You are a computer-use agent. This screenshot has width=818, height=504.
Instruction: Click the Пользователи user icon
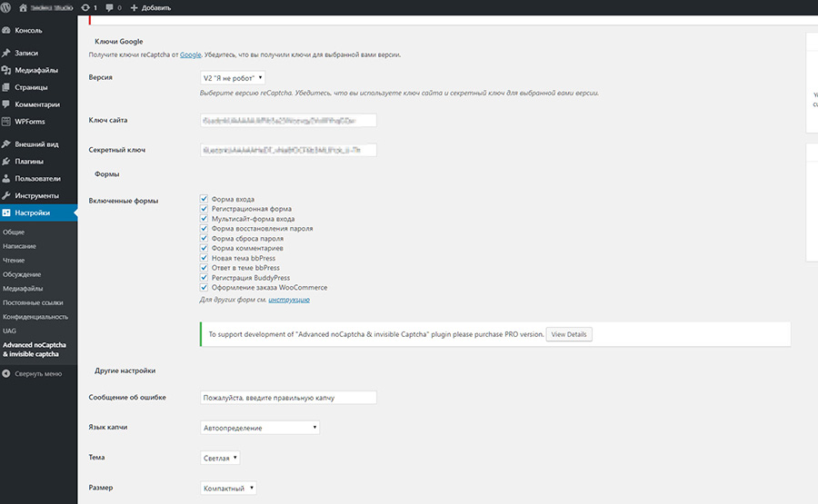(x=6, y=178)
